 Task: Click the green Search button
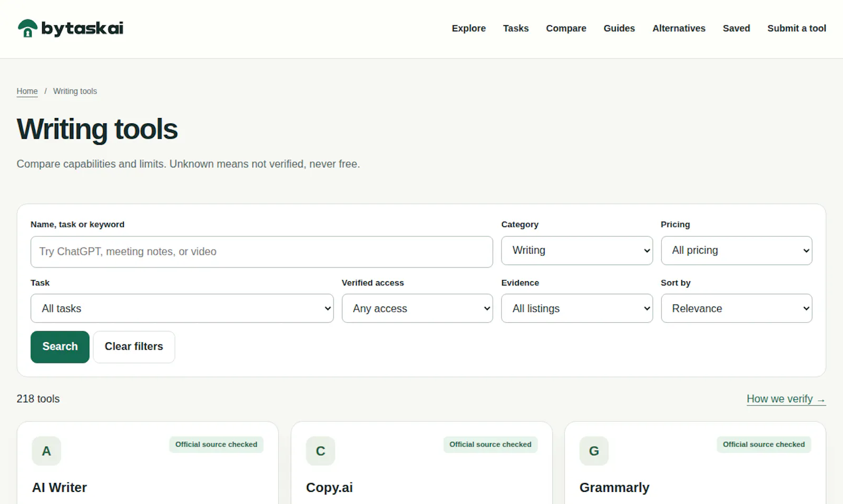(60, 347)
